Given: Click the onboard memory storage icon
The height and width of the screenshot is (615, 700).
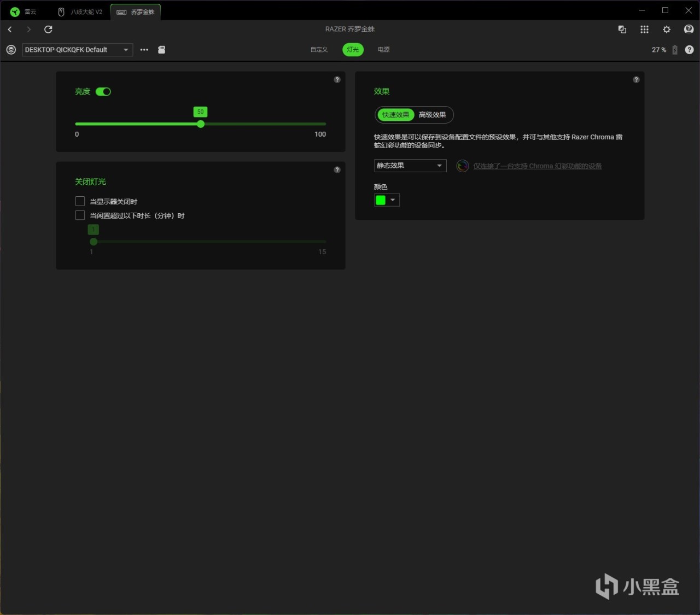Looking at the screenshot, I should coord(162,50).
